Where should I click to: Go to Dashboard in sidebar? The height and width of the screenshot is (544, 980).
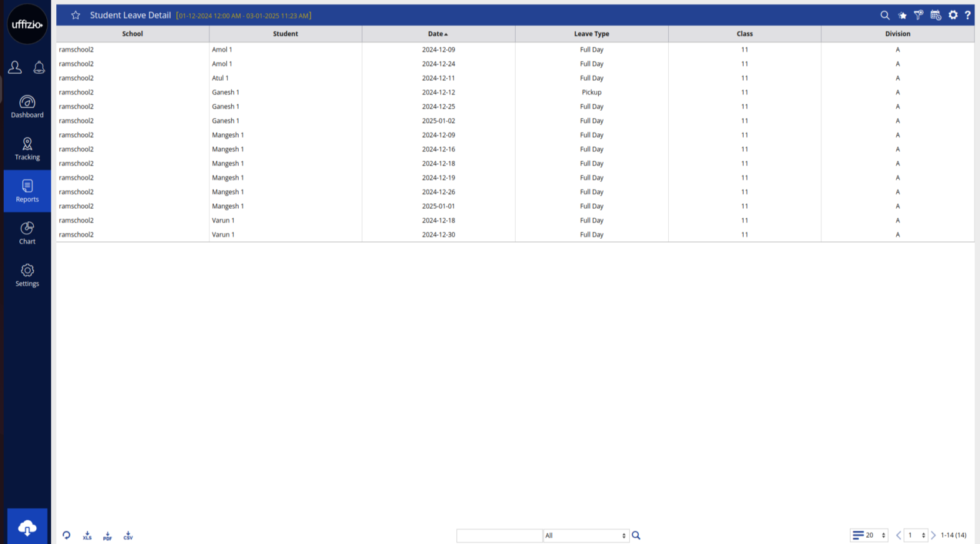(x=27, y=107)
